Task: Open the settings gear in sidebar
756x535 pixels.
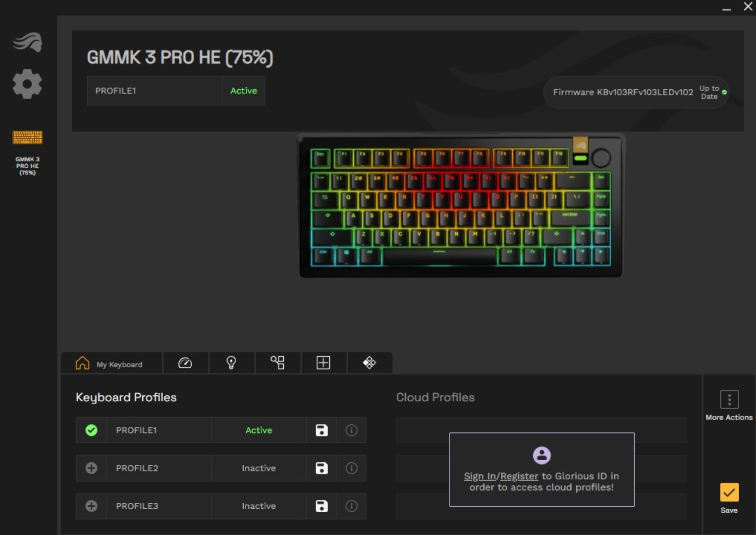Action: pos(27,84)
